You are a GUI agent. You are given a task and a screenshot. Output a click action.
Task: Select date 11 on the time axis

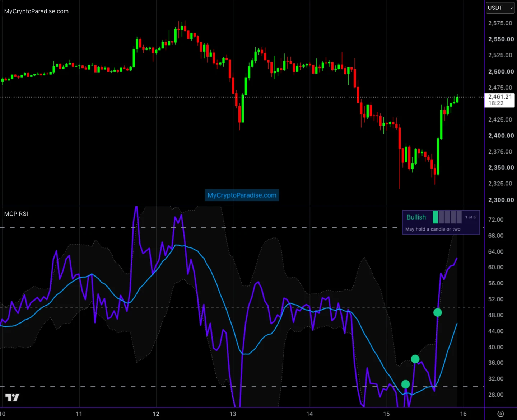pyautogui.click(x=79, y=414)
